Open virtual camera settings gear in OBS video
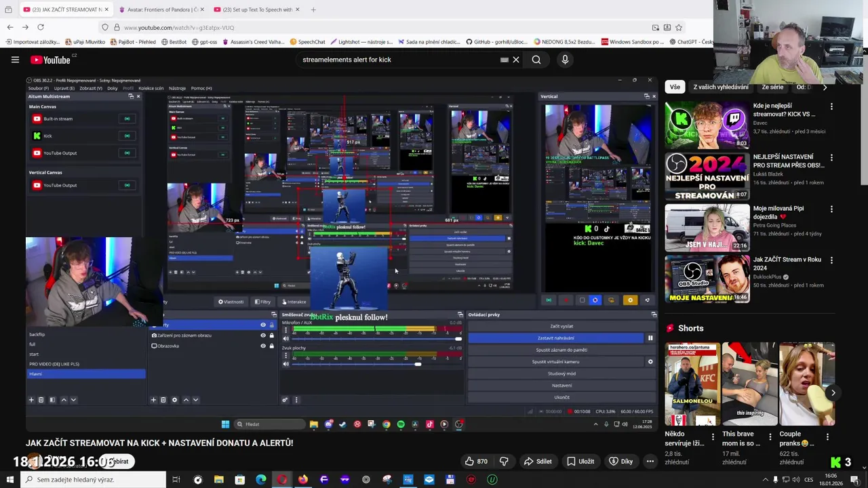This screenshot has height=488, width=868. click(x=650, y=362)
